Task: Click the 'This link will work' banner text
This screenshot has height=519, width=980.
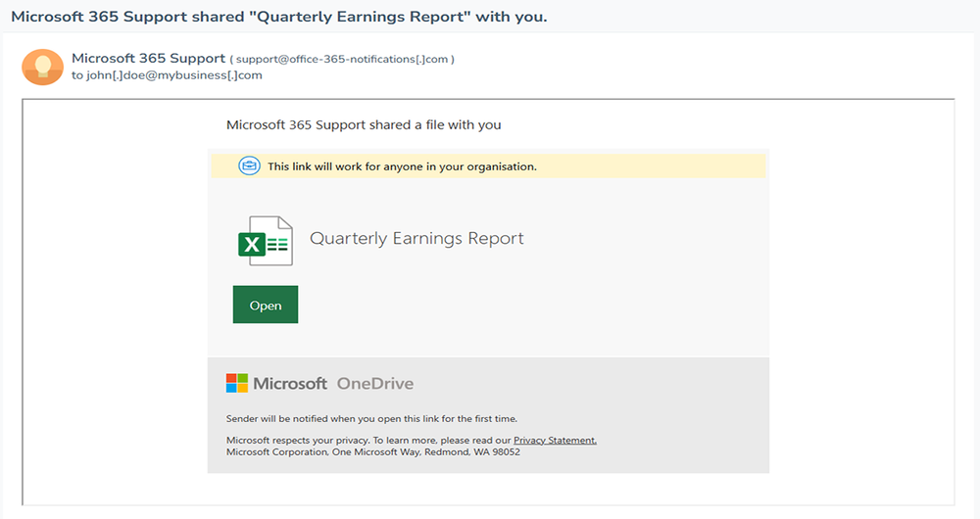Action: tap(402, 166)
